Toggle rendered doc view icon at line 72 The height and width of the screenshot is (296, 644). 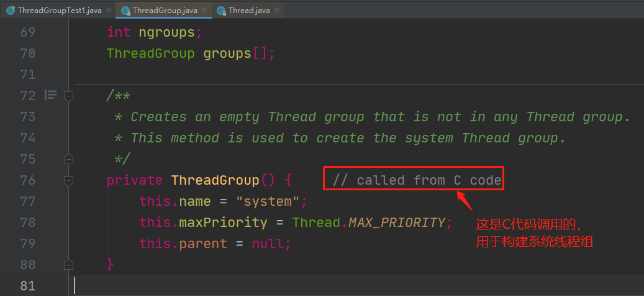click(x=50, y=95)
